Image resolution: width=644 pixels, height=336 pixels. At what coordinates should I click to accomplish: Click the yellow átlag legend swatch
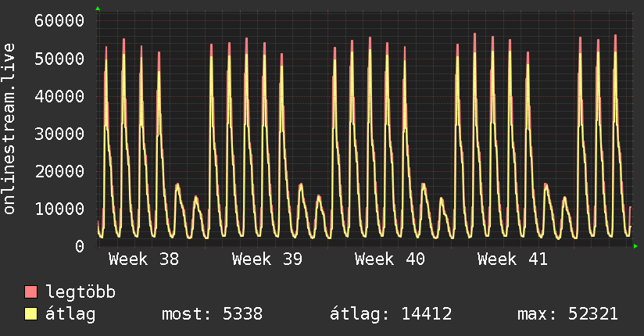point(31,314)
